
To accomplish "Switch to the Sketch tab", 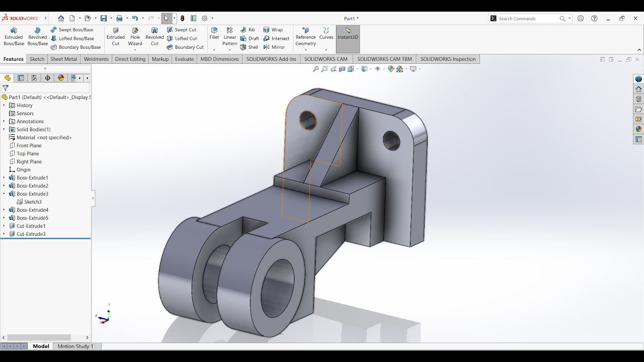I will coord(37,59).
